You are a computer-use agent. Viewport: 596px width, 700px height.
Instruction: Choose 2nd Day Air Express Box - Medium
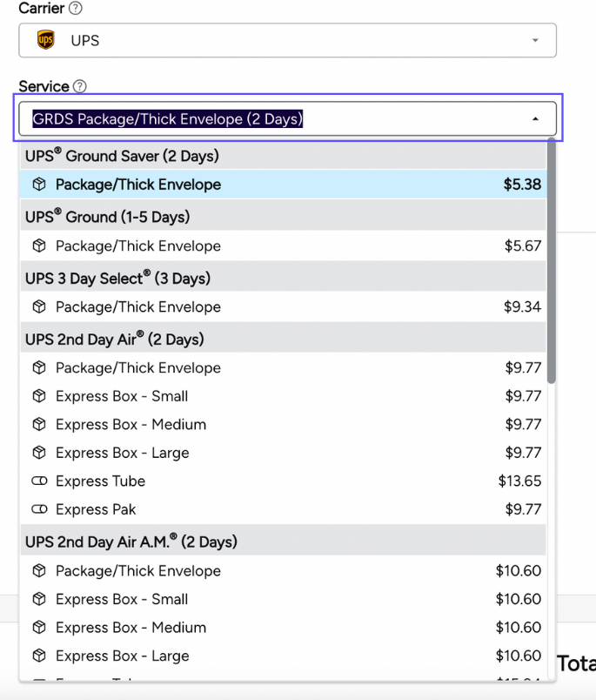pyautogui.click(x=131, y=425)
